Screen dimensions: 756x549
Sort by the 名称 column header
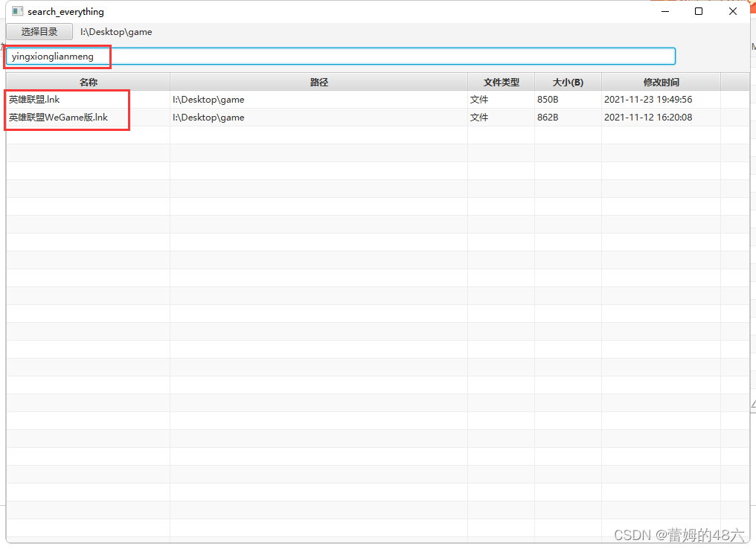tap(89, 82)
